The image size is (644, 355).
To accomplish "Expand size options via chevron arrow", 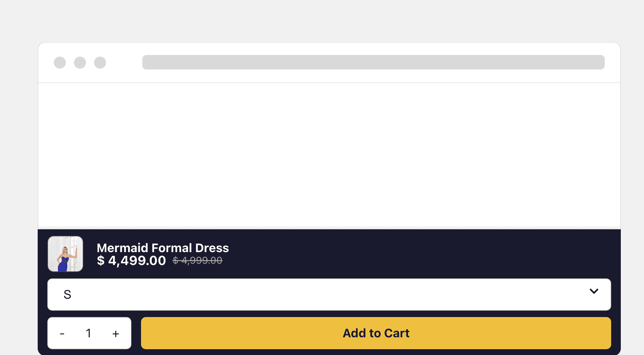I will click(594, 291).
